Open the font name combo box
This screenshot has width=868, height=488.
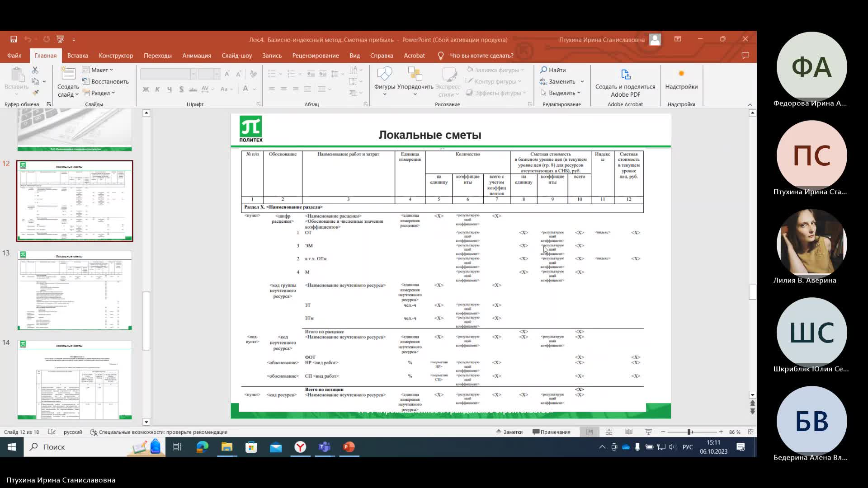[x=168, y=74]
